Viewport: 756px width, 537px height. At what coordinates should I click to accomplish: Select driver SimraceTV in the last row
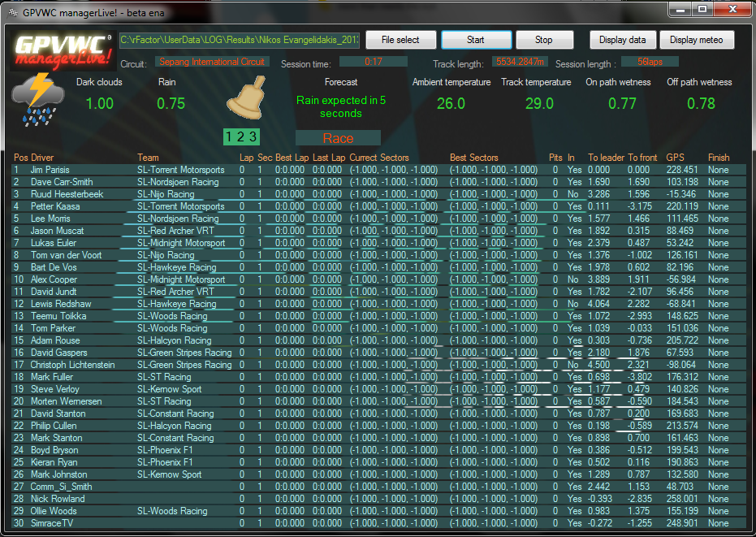(x=52, y=523)
